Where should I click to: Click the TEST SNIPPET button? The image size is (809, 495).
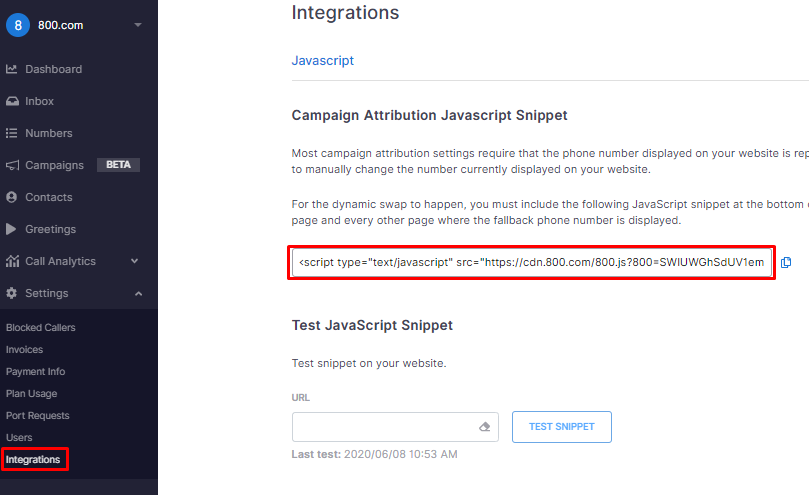[562, 427]
